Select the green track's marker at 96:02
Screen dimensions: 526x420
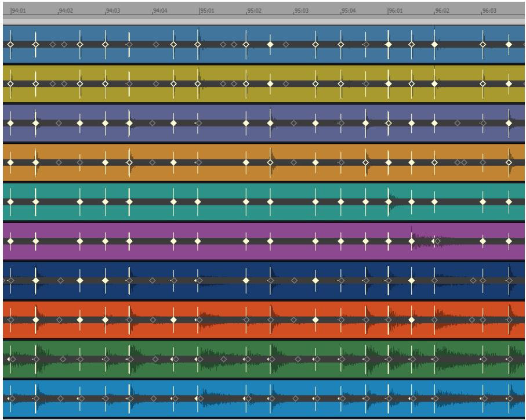coord(436,359)
